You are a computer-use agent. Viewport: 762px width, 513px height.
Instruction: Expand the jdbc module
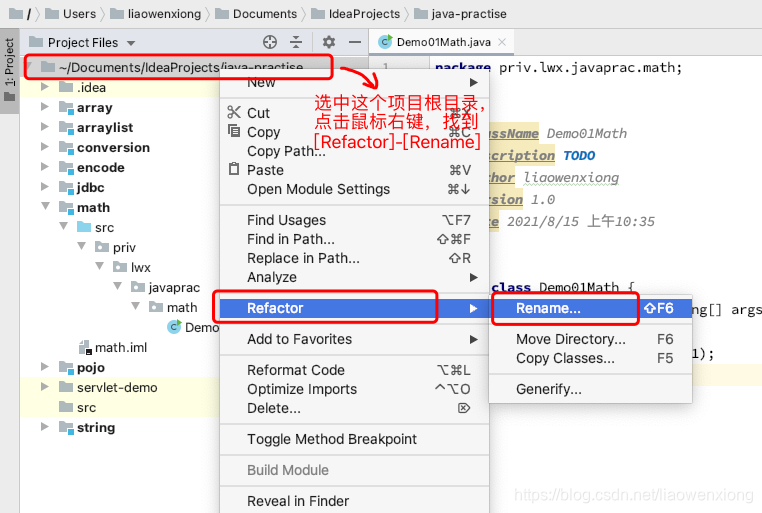pos(45,187)
